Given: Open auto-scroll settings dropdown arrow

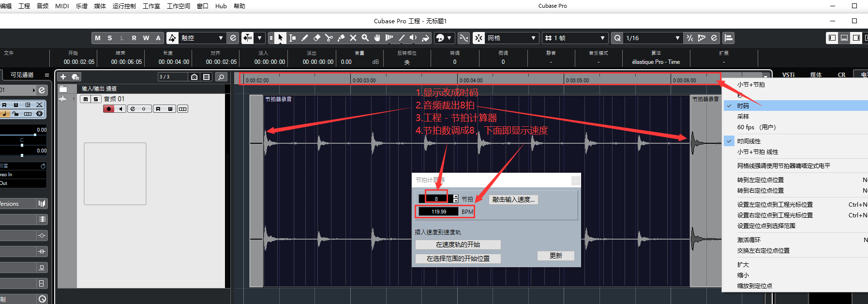Looking at the screenshot, I should 260,38.
